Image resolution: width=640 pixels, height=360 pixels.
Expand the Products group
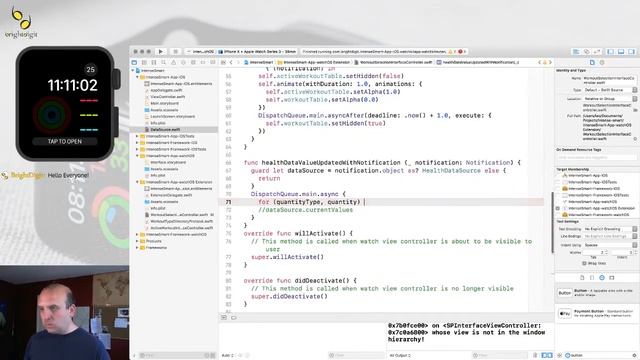[x=138, y=241]
